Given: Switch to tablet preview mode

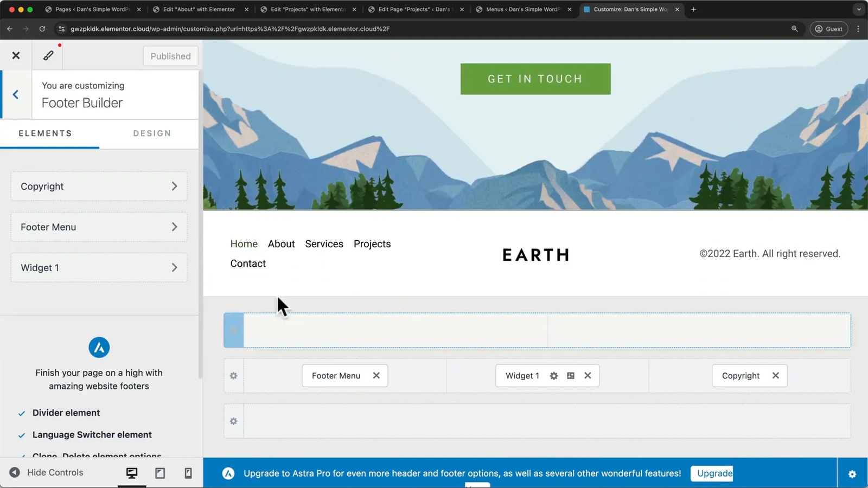Looking at the screenshot, I should tap(160, 473).
